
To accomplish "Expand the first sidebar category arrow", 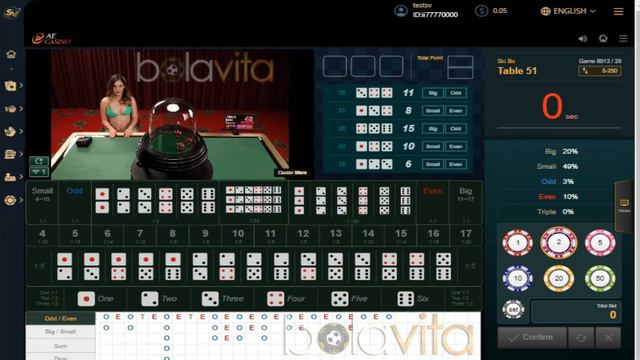I will tap(21, 86).
